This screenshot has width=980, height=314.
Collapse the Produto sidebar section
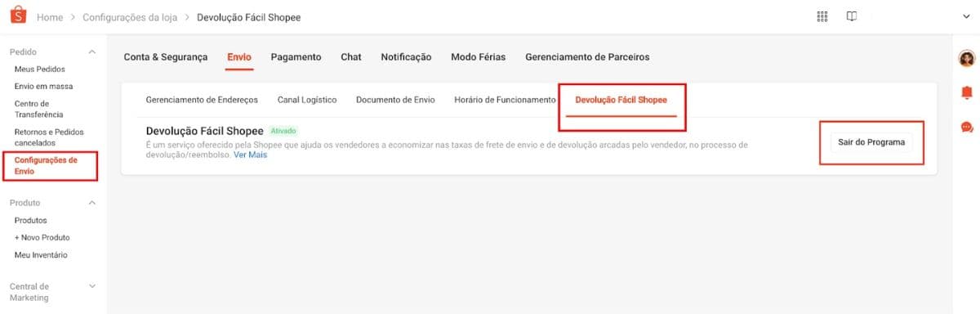[x=91, y=202]
